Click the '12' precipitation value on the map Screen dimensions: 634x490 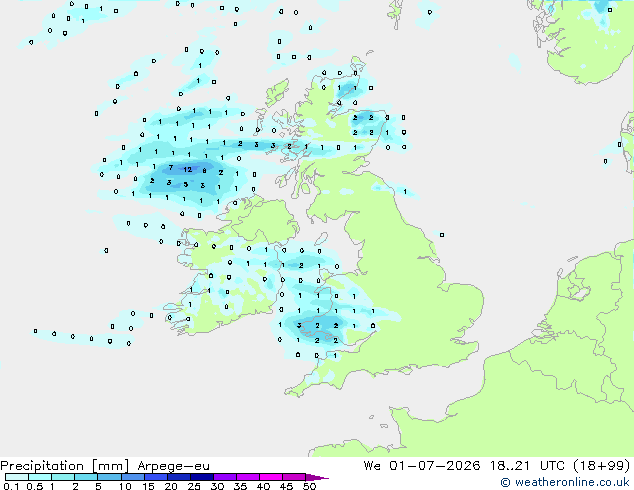[x=188, y=169]
